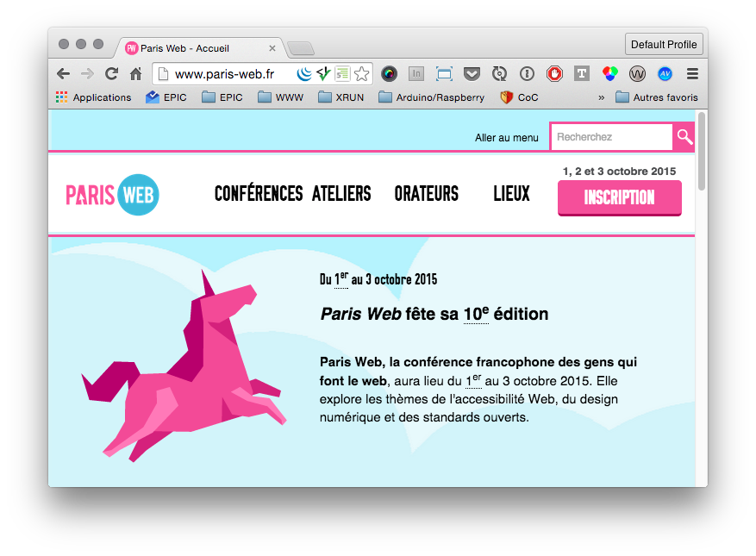Reload the Paris Web page

click(x=112, y=74)
